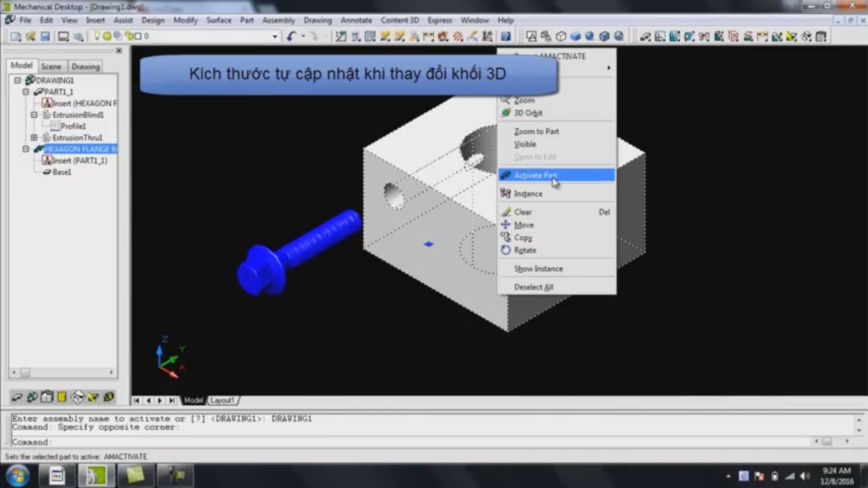Click the last-layout navigation arrow beside the Model tab
This screenshot has width=868, height=488.
(x=172, y=401)
